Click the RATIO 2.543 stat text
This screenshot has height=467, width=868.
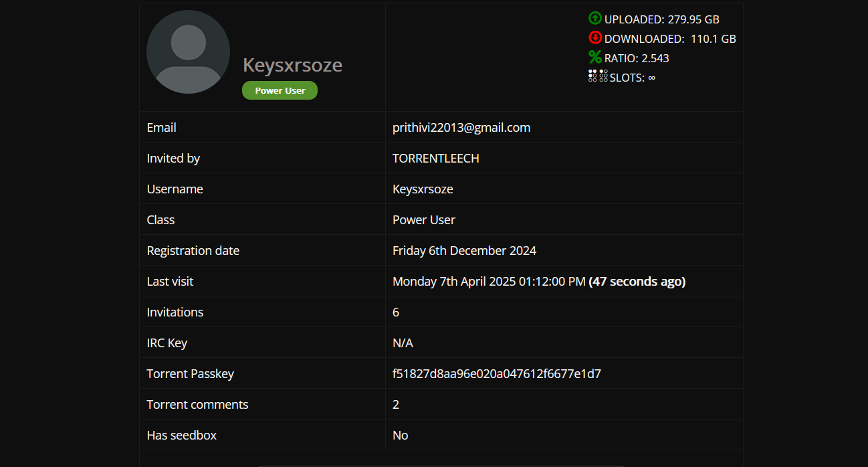(x=637, y=58)
